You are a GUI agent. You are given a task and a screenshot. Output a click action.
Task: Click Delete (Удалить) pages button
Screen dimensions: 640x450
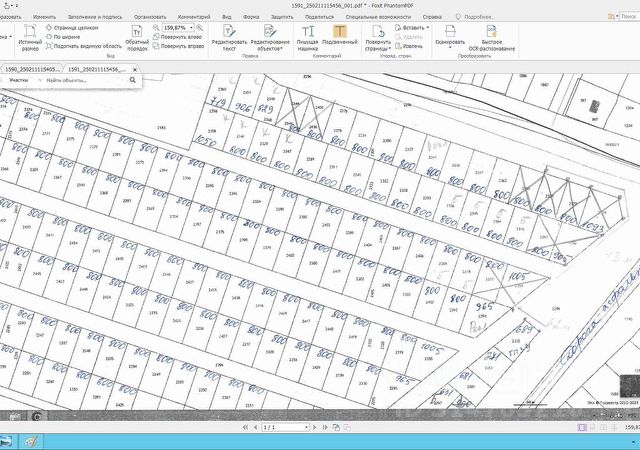pyautogui.click(x=409, y=37)
